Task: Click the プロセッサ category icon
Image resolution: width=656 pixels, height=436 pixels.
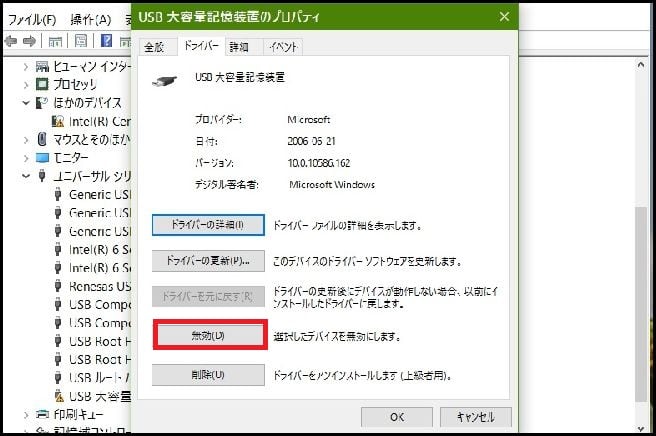Action: [x=42, y=84]
